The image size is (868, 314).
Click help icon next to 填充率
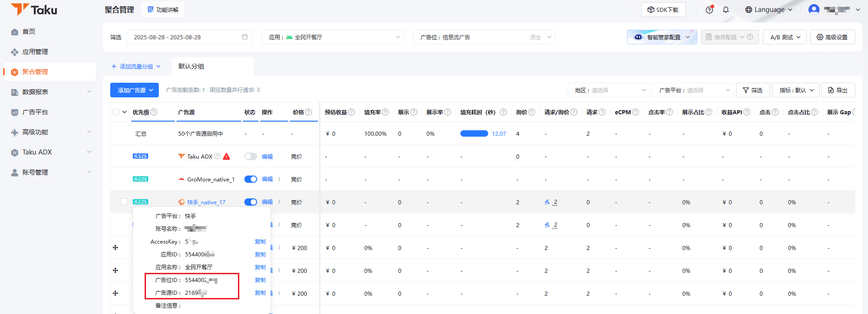click(x=385, y=112)
